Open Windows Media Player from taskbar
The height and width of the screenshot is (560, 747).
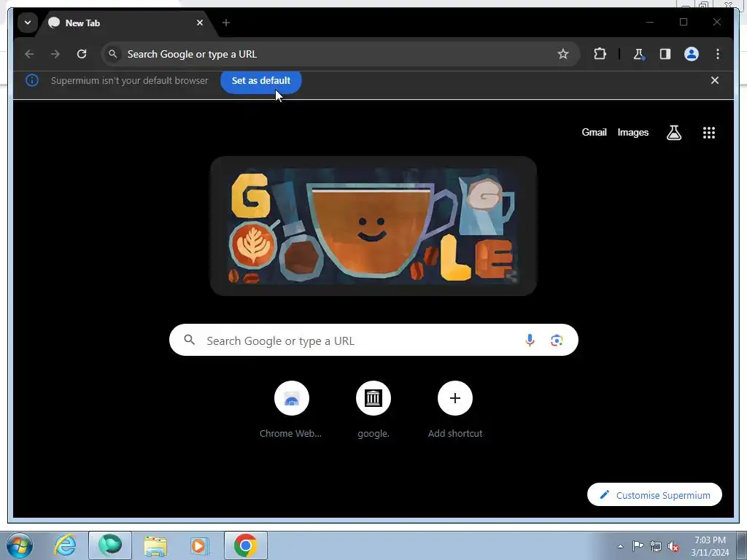(x=200, y=545)
